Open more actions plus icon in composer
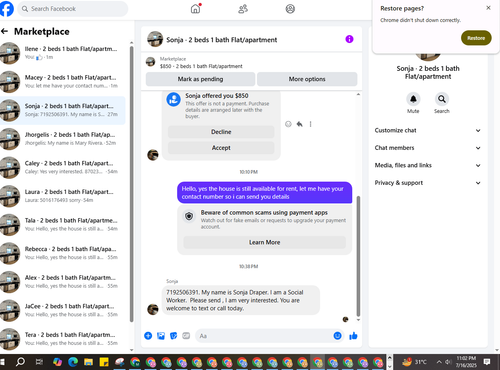 point(148,336)
